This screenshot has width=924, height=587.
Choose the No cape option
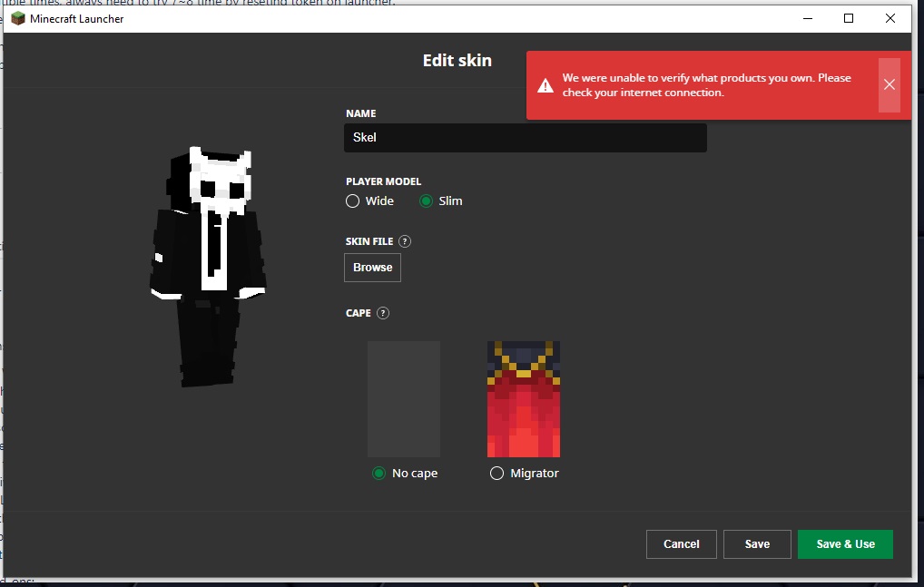(x=378, y=474)
